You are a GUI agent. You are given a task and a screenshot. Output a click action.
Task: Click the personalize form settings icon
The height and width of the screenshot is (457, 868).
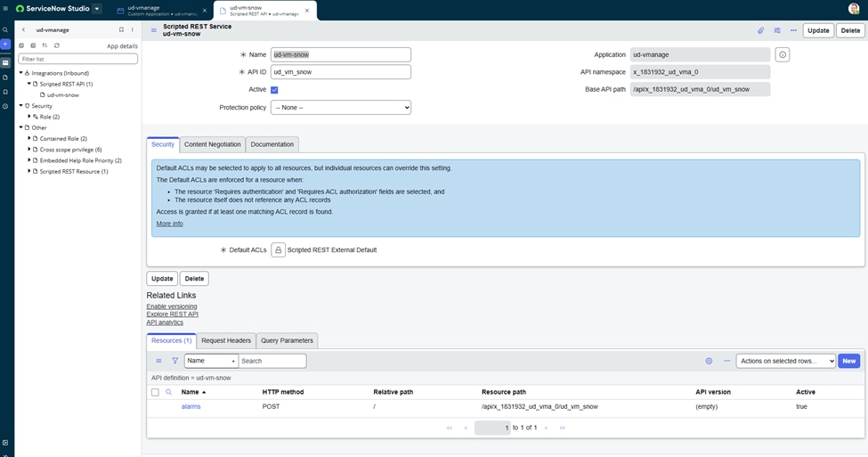(777, 30)
